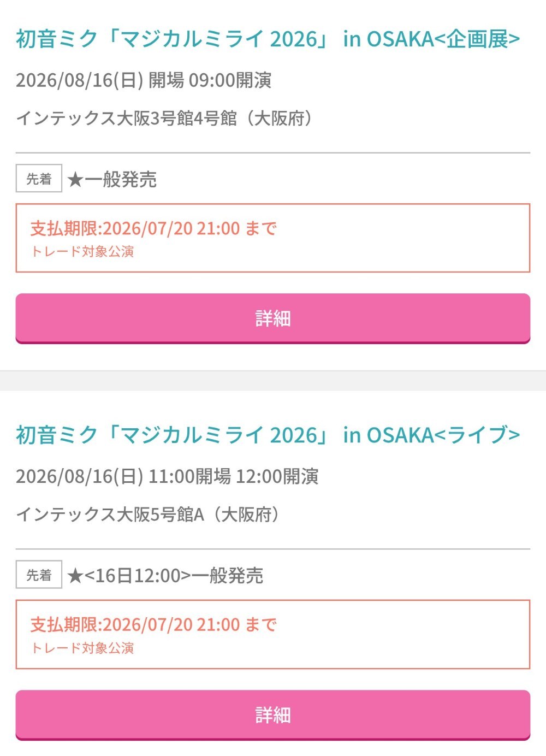
Task: Click トレード対象公演 text in the 企画展 card
Action: [82, 252]
